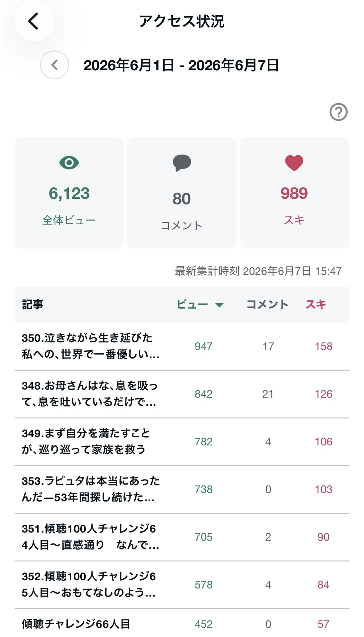
Task: Toggle sort arrow beside ビュー header
Action: pos(219,305)
